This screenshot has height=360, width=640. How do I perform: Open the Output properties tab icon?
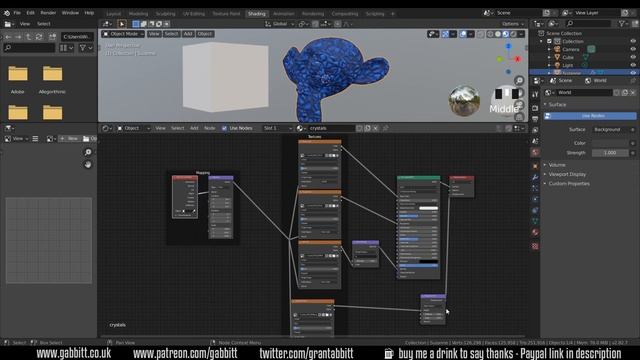(535, 119)
